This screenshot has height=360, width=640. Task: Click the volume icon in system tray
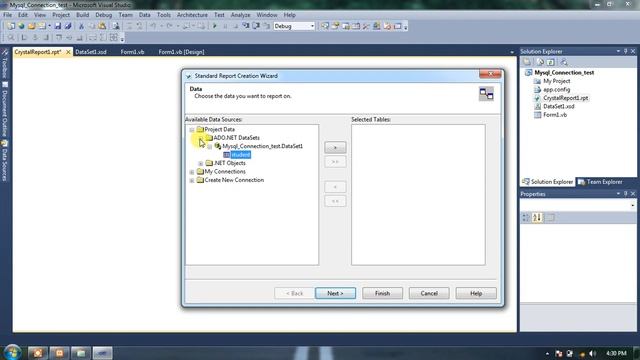[593, 353]
